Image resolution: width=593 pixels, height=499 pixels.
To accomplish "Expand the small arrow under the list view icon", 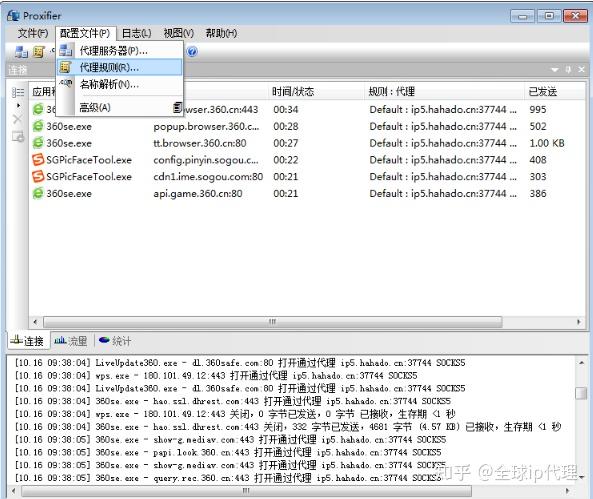I will tap(19, 106).
